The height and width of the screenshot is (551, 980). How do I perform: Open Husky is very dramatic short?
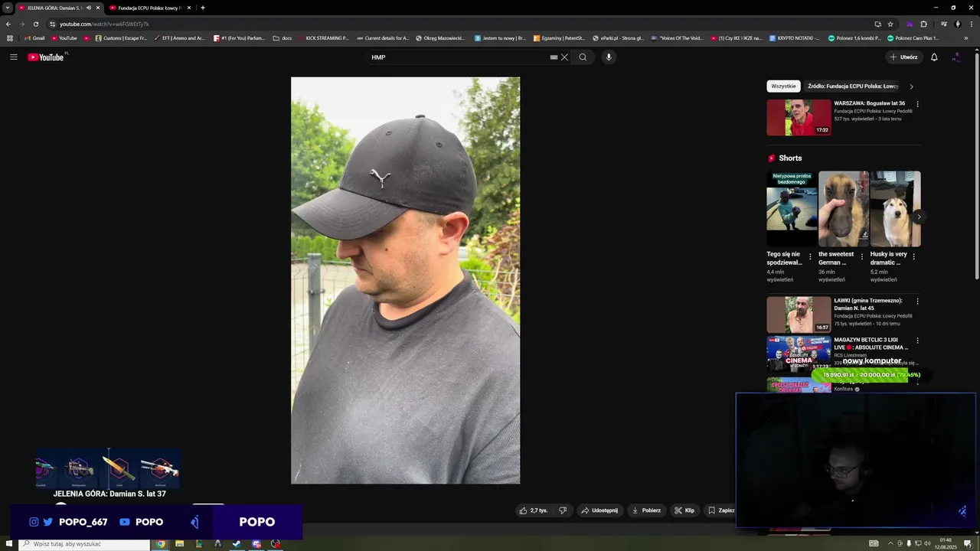pos(895,208)
